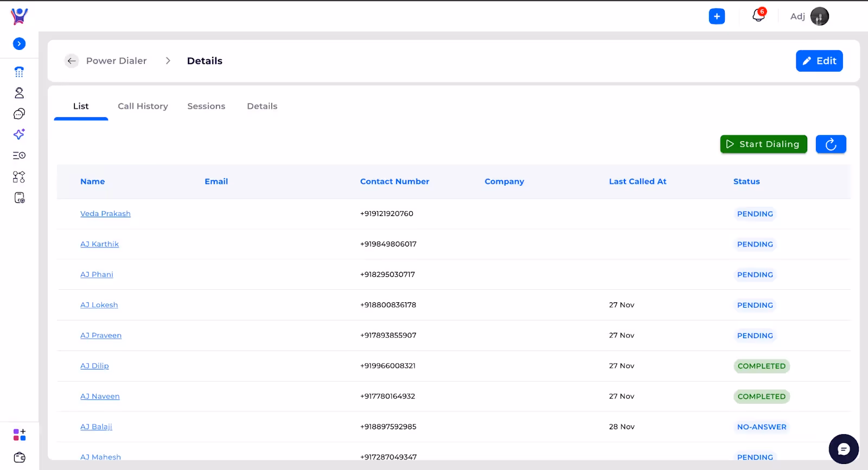Open the contacts person icon in sidebar
The height and width of the screenshot is (470, 868).
coord(19,93)
